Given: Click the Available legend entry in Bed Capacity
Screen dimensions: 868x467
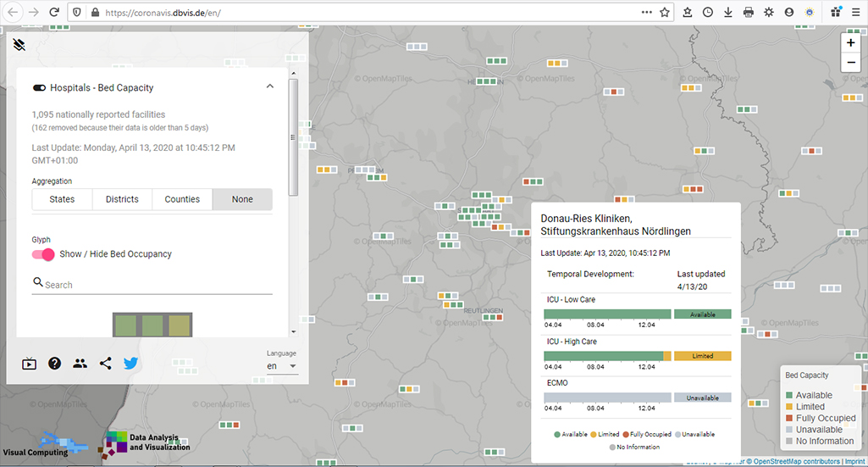Looking at the screenshot, I should (809, 395).
